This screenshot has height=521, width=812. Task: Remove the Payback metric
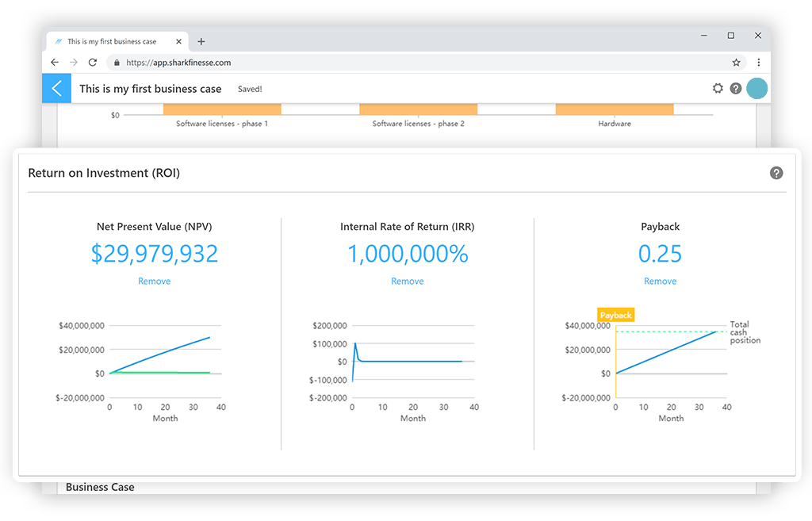pos(660,282)
